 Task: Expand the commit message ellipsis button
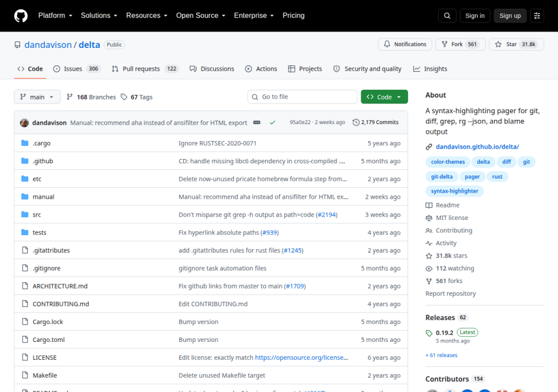[257, 122]
